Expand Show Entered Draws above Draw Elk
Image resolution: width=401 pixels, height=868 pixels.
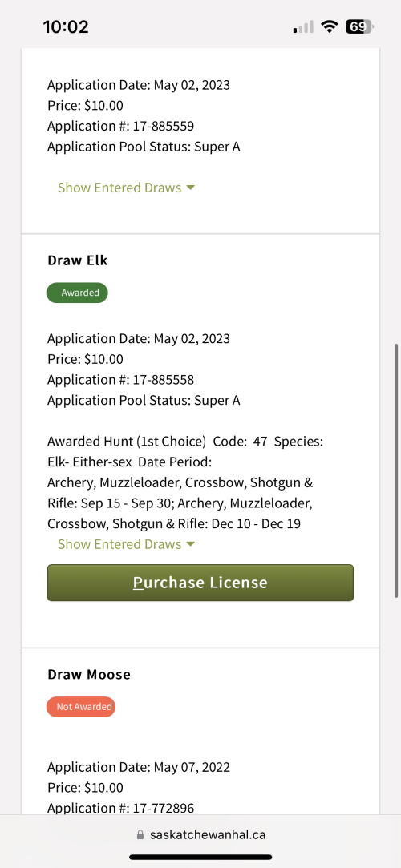click(126, 188)
